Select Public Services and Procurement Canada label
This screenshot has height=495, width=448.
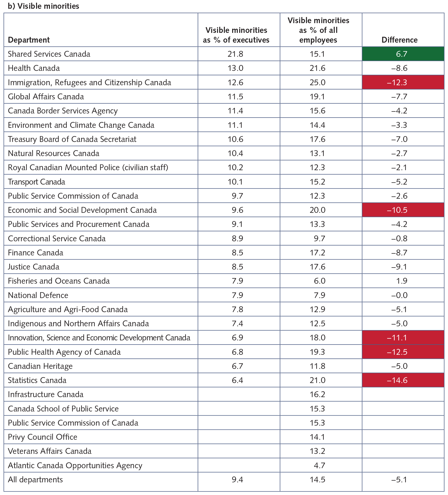click(x=79, y=224)
